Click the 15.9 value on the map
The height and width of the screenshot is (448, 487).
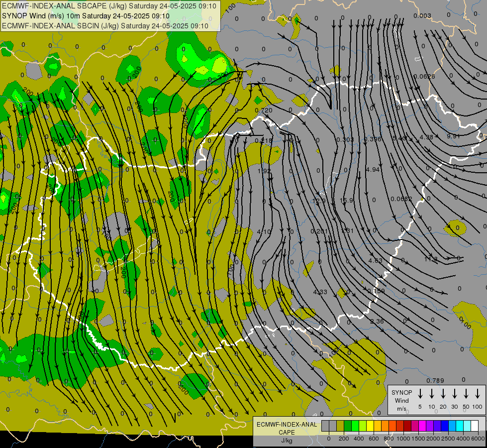[346, 200]
